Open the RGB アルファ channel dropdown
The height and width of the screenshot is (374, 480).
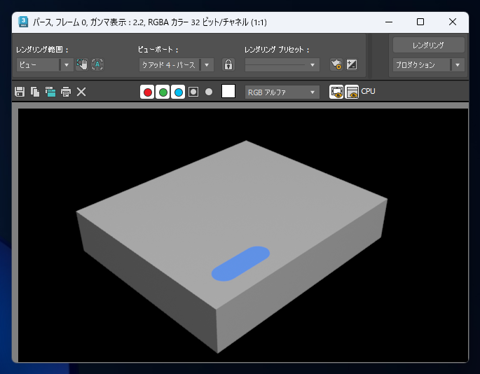coord(282,92)
